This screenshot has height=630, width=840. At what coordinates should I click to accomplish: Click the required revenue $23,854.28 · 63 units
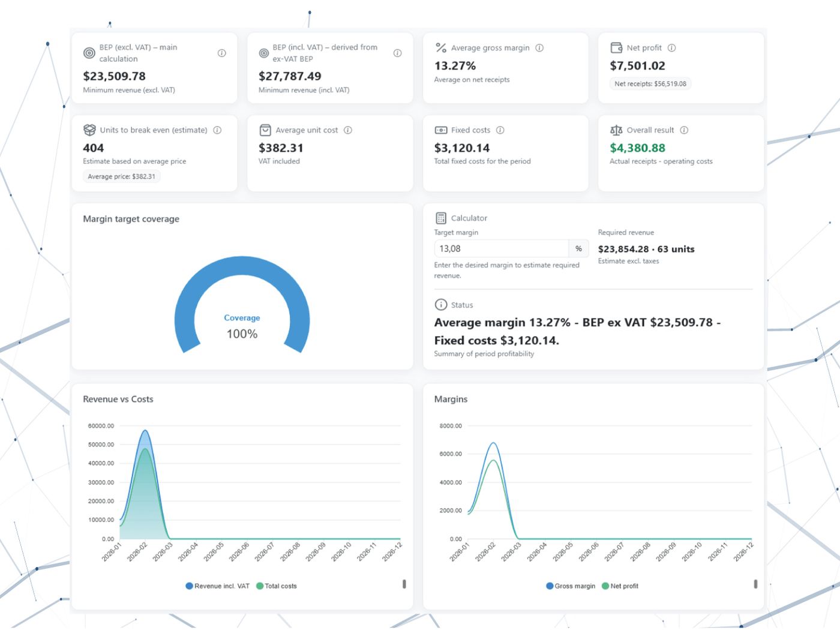point(646,249)
